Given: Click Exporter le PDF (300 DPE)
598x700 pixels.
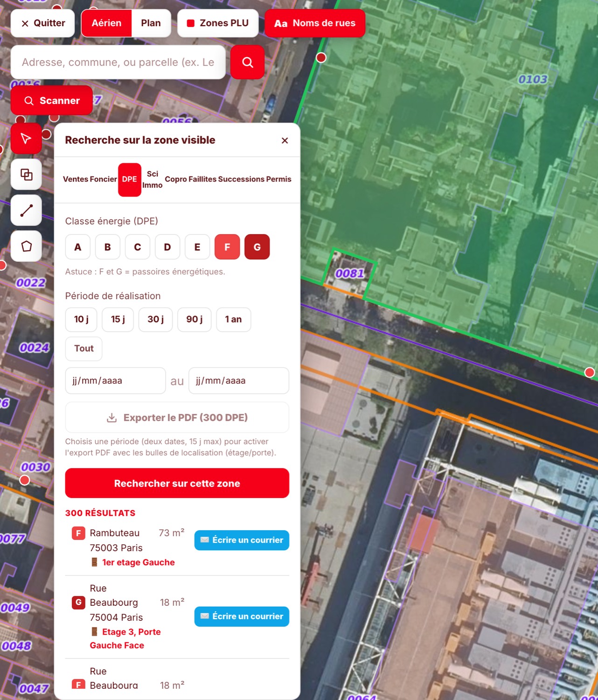Looking at the screenshot, I should pyautogui.click(x=177, y=418).
